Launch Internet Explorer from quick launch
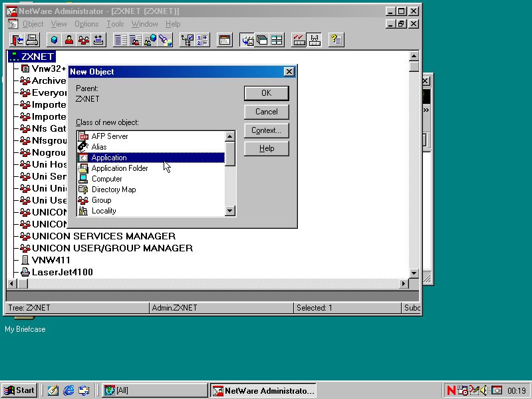 tap(68, 390)
